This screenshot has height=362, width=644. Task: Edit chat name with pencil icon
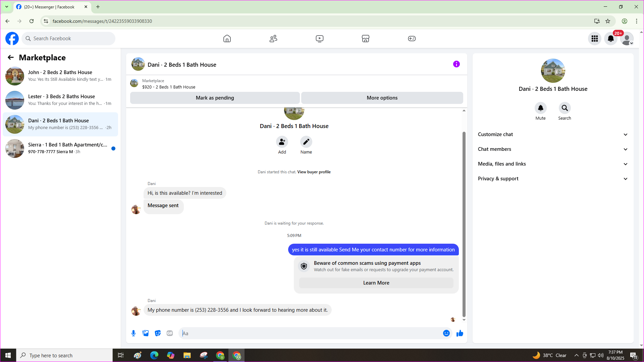(306, 142)
